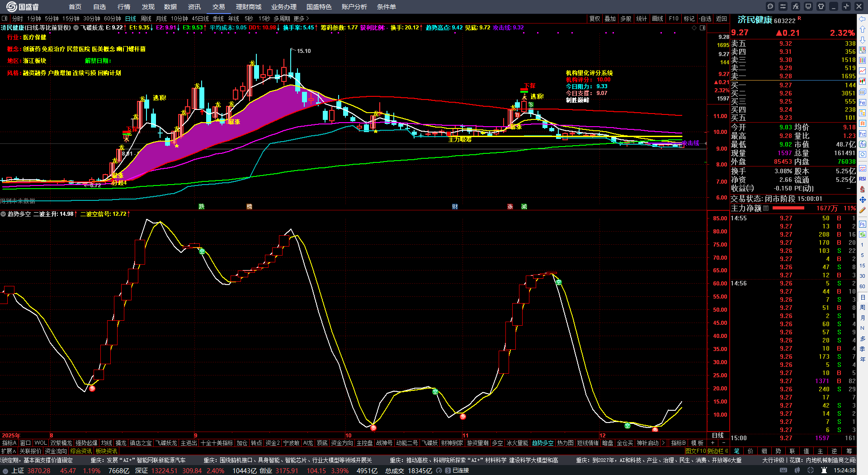Toggle the 叠加 overlay option
Image resolution: width=868 pixels, height=475 pixels.
(x=610, y=19)
